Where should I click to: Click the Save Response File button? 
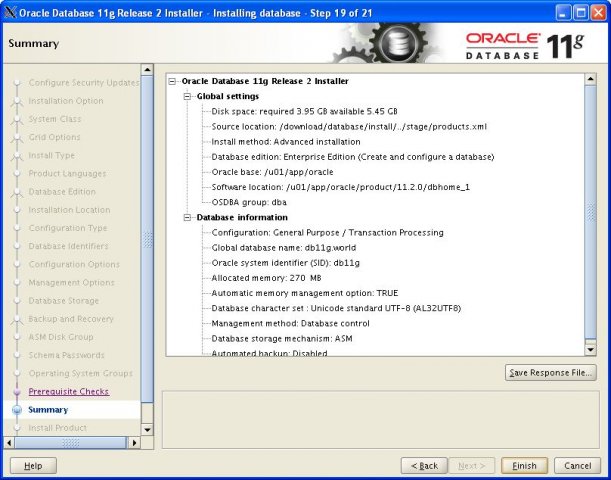(551, 372)
